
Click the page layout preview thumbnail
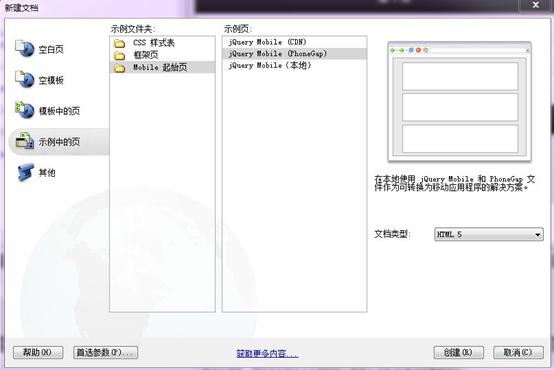(x=459, y=102)
